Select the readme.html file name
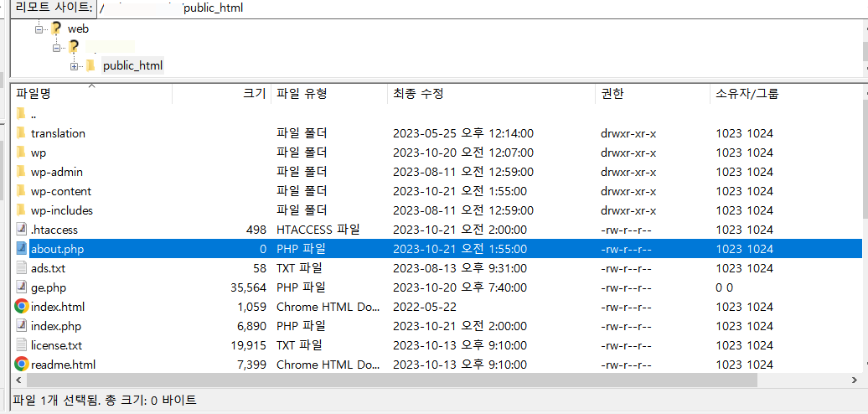868x414 pixels. (x=64, y=365)
